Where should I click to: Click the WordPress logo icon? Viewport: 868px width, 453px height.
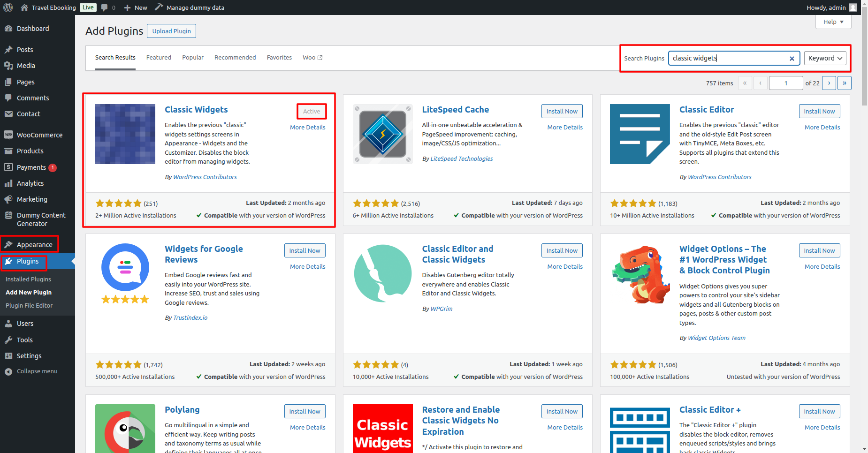pos(8,8)
